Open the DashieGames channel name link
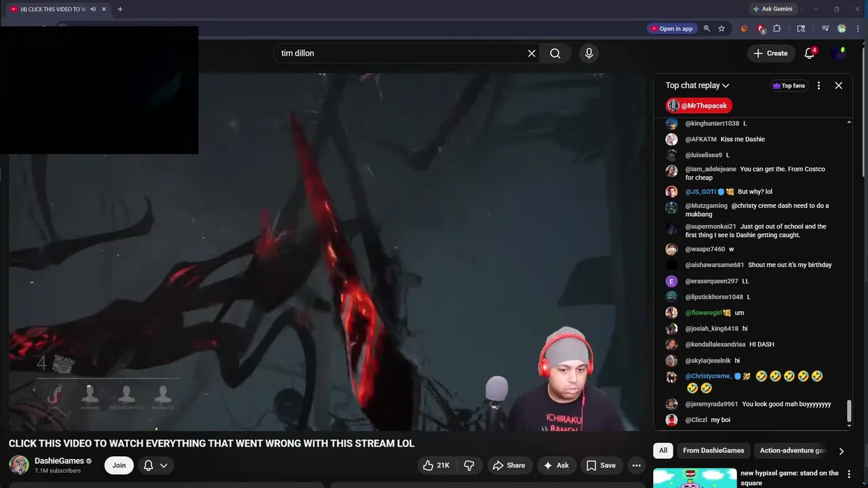The width and height of the screenshot is (868, 488). point(59,461)
